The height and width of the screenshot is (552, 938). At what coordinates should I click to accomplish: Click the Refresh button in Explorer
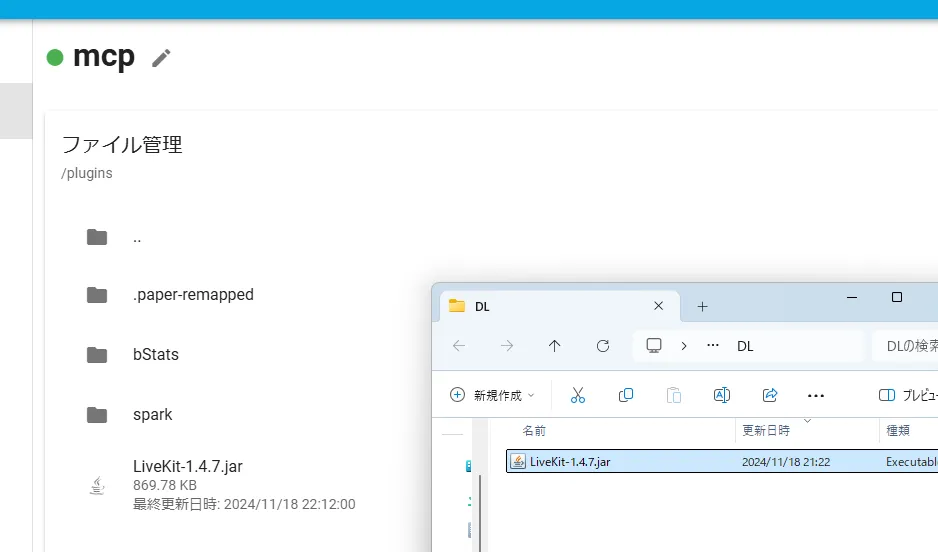[x=603, y=346]
